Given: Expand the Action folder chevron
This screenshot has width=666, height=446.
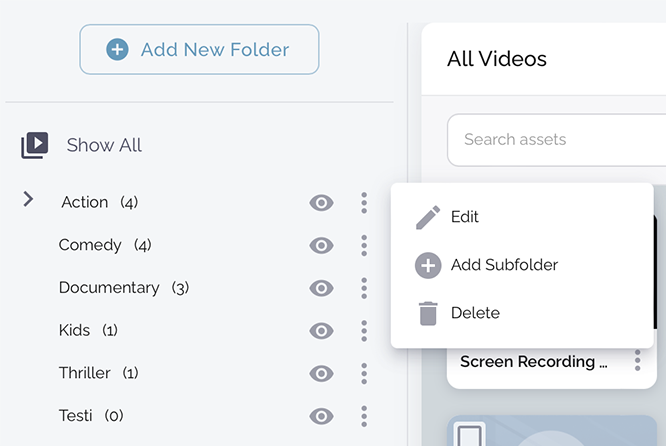Looking at the screenshot, I should 28,200.
